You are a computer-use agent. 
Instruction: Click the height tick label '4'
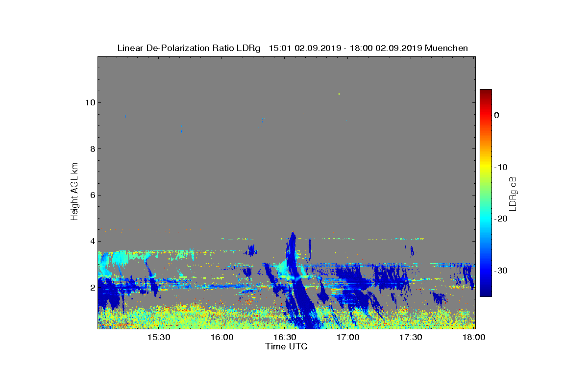coord(92,241)
